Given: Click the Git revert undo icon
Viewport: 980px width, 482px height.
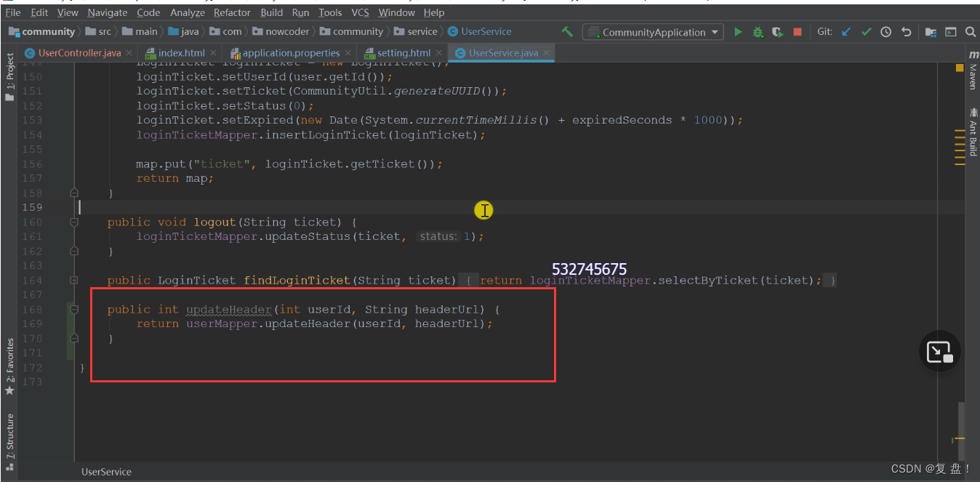Looking at the screenshot, I should pos(906,32).
